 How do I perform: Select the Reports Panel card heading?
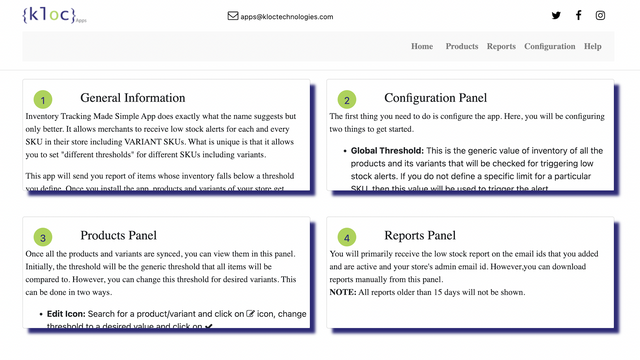click(420, 236)
